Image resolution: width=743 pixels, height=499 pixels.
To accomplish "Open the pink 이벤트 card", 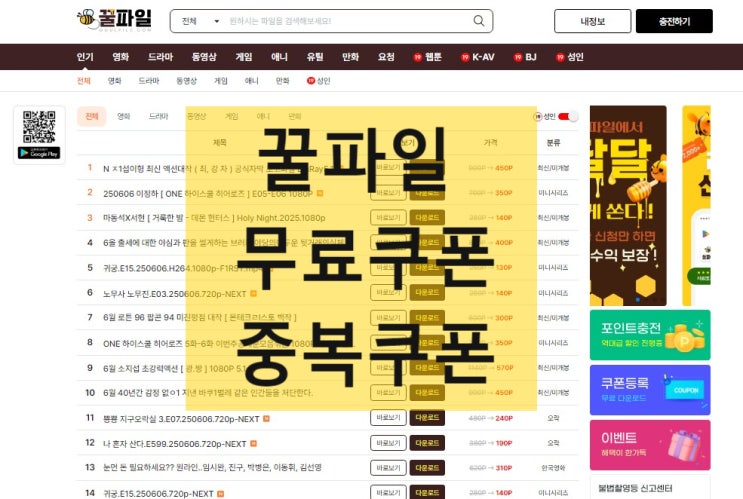I will coord(650,445).
